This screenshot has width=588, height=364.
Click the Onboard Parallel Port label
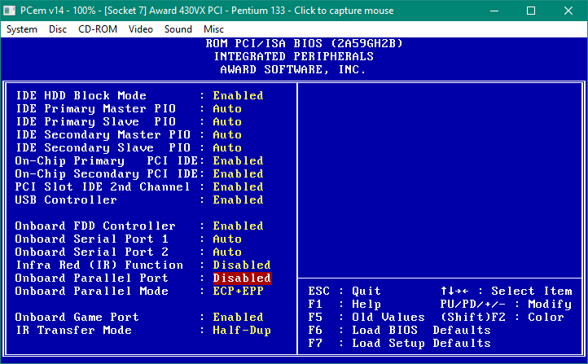point(92,278)
